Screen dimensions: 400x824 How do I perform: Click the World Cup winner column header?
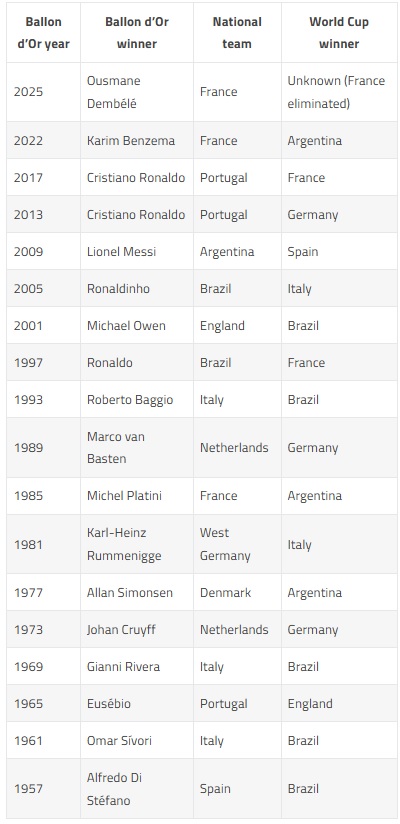click(x=339, y=33)
